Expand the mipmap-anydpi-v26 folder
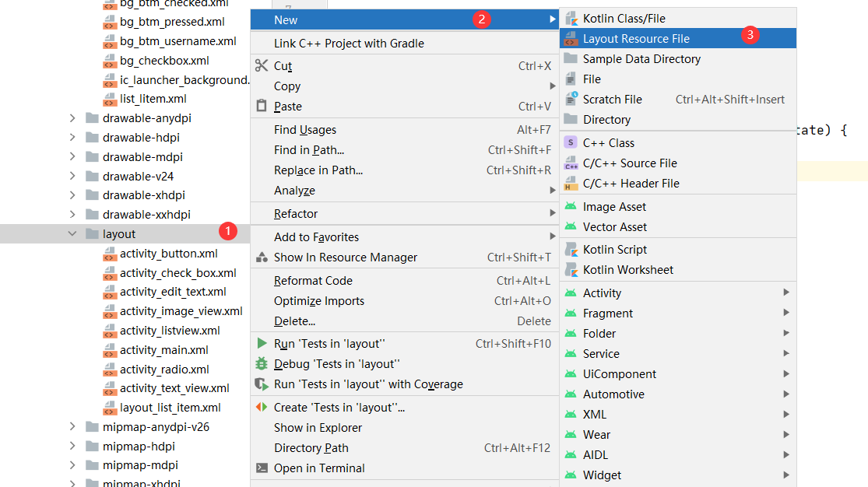868x487 pixels. click(72, 427)
